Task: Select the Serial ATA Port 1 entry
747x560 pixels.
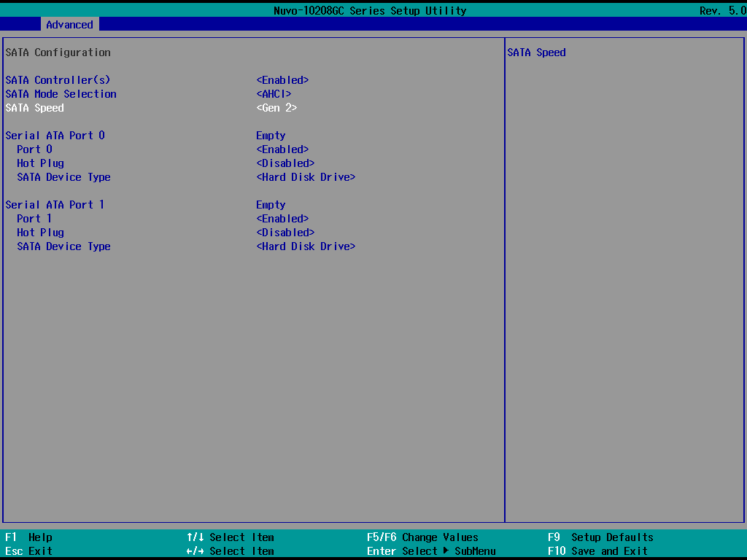Action: 55,205
